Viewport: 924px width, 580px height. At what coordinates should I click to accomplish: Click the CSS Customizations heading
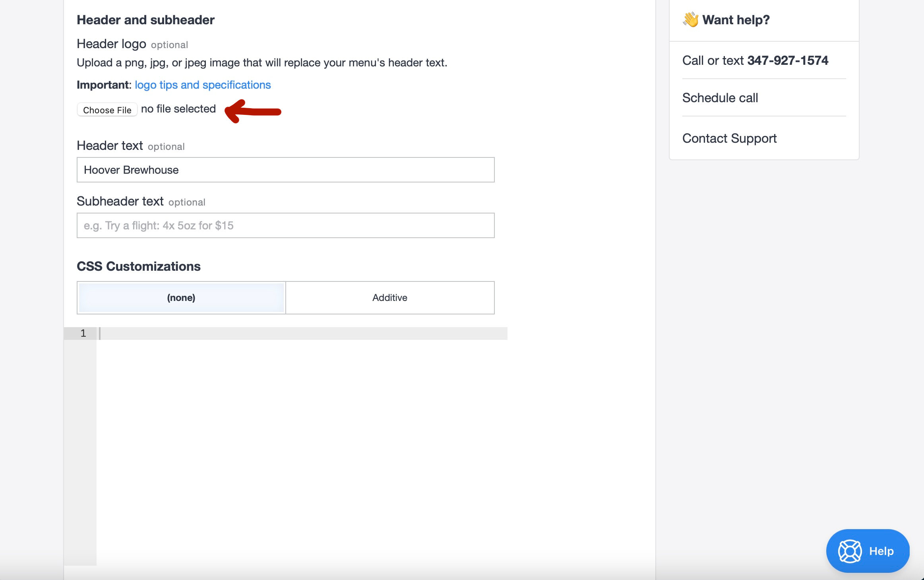(x=138, y=266)
